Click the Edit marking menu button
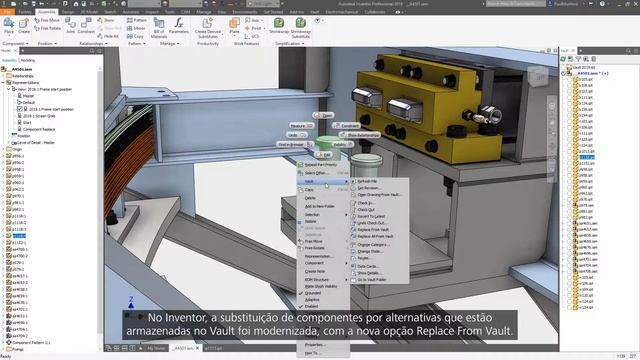The width and height of the screenshot is (640, 360). click(x=324, y=155)
